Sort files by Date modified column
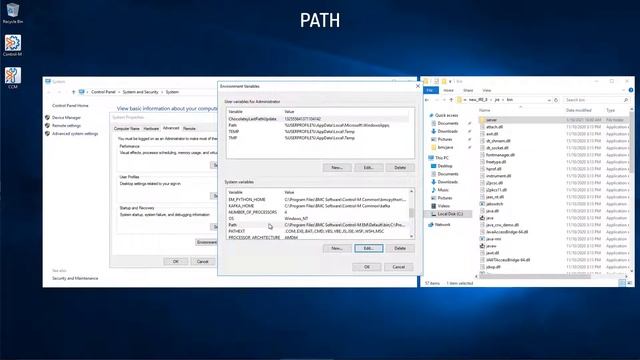Viewport: 640px width, 360px height. pos(578,111)
